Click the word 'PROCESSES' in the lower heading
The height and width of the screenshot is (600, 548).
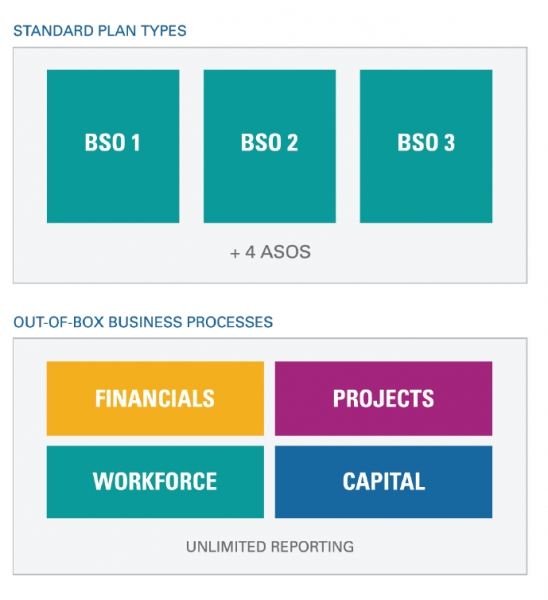[x=230, y=322]
